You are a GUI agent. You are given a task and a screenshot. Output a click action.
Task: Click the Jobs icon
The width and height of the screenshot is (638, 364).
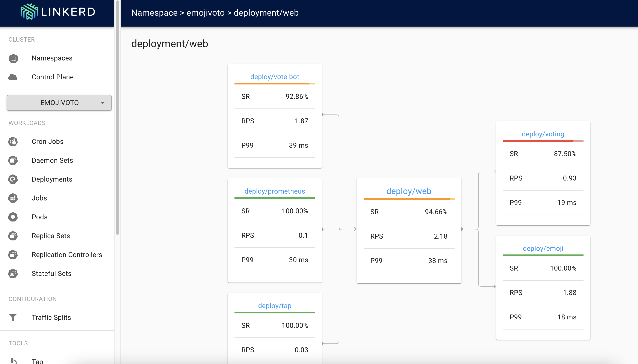[13, 198]
